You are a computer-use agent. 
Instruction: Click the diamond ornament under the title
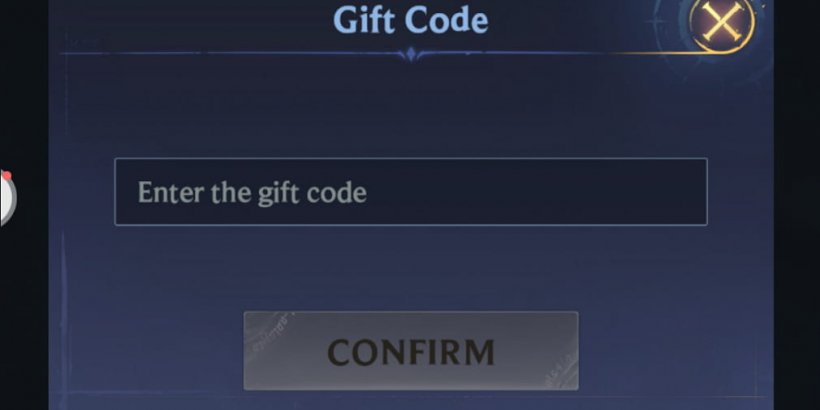pos(411,54)
